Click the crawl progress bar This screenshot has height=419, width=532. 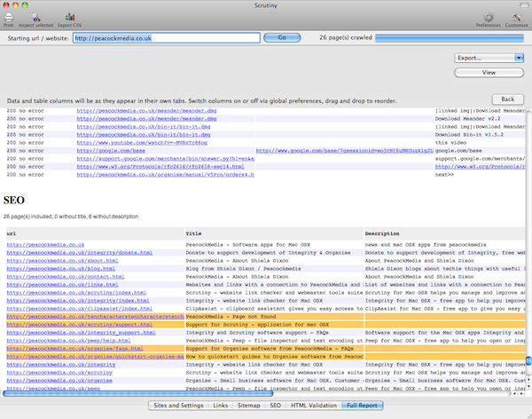[450, 37]
